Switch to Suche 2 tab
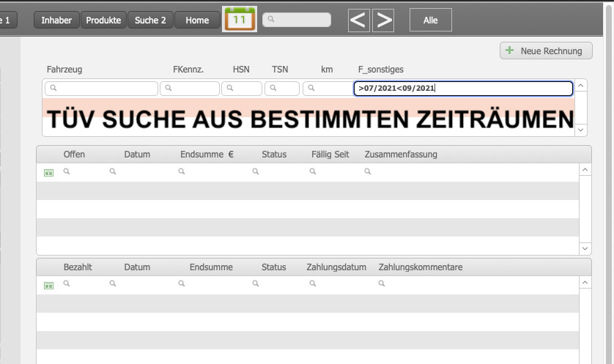The height and width of the screenshot is (364, 614). (x=150, y=20)
